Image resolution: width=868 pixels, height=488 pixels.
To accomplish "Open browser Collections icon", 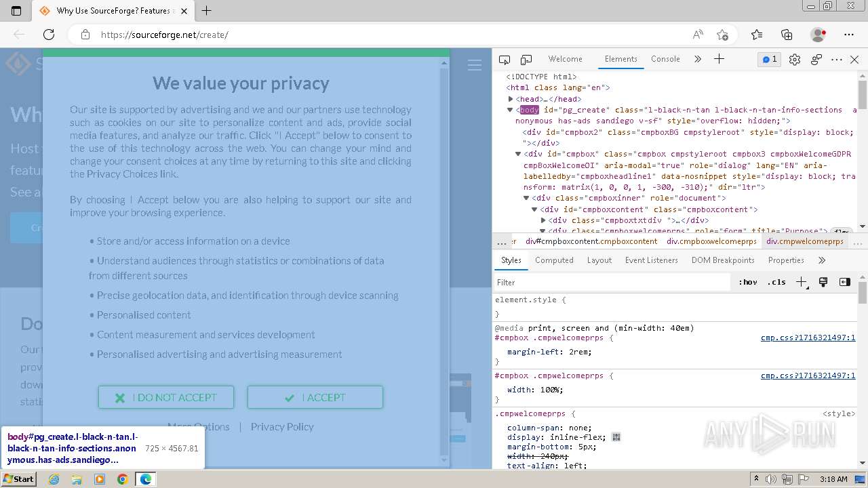I will coord(787,35).
